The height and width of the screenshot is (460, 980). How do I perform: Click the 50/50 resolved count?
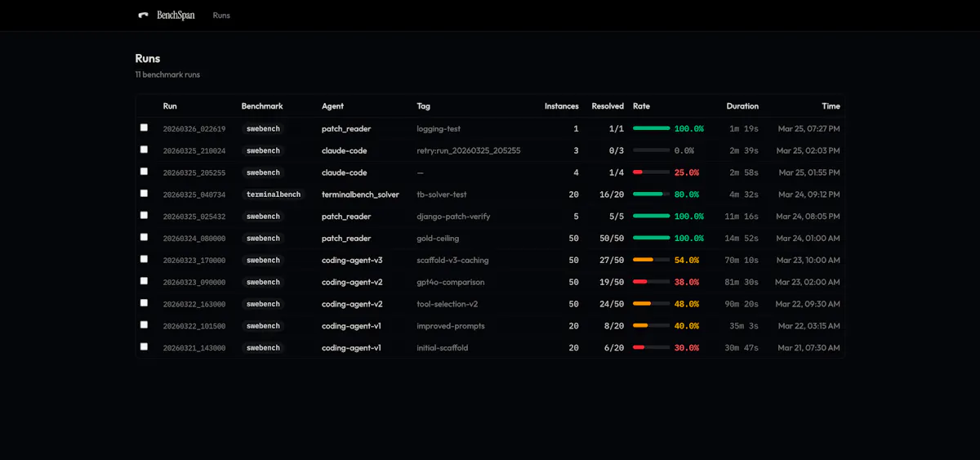pyautogui.click(x=612, y=239)
